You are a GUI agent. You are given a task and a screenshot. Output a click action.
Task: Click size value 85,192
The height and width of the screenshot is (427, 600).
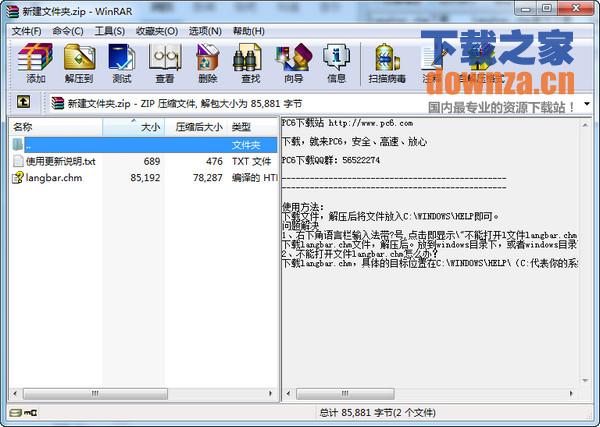(145, 178)
